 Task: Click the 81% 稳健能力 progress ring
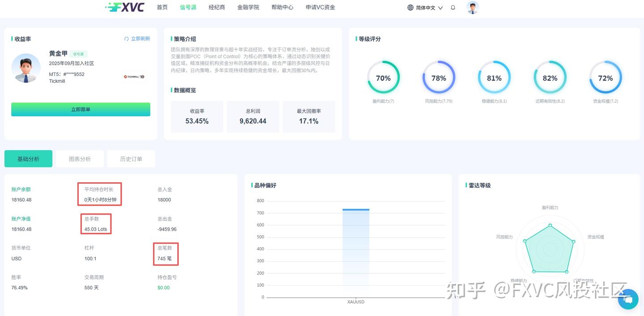tap(494, 78)
